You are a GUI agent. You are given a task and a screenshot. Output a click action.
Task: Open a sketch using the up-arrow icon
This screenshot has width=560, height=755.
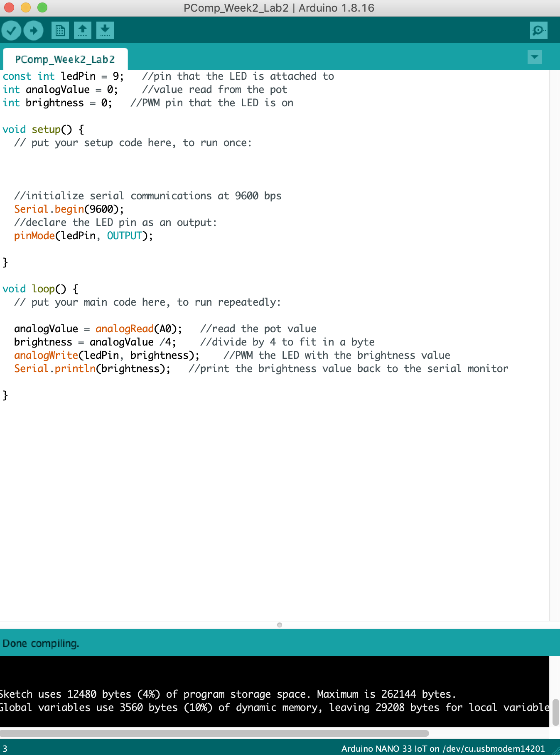click(x=83, y=30)
